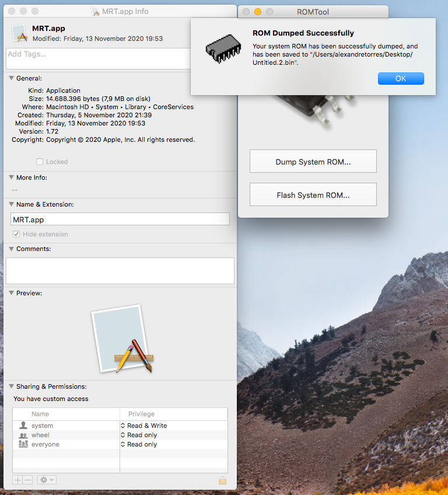Click the Size 14.688.396 bytes value
This screenshot has height=495, width=448.
98,99
